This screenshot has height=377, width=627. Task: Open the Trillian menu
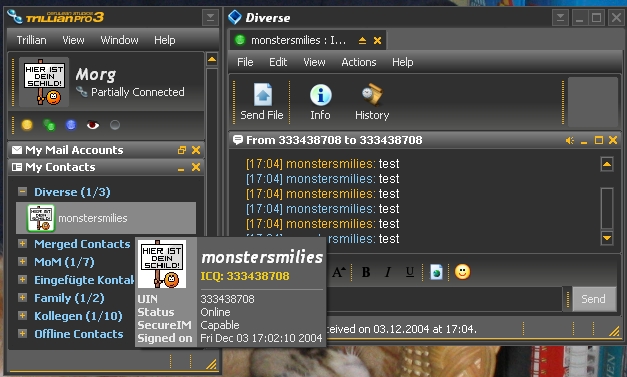[x=32, y=40]
